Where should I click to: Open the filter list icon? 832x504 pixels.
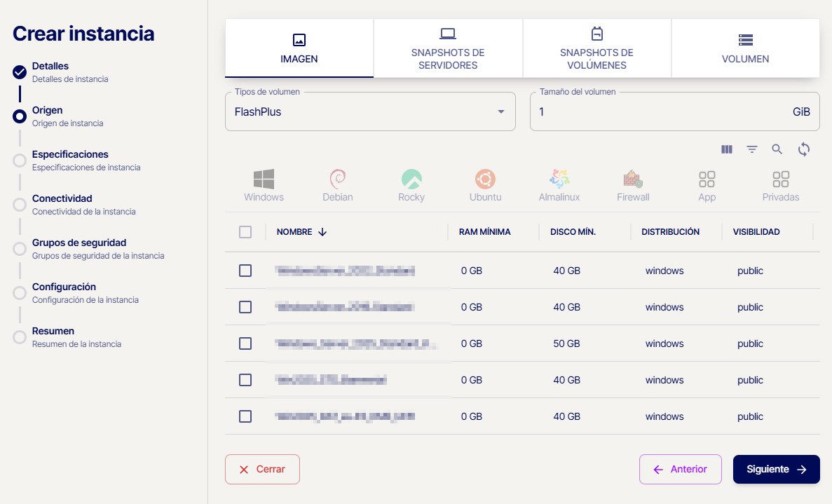tap(752, 149)
